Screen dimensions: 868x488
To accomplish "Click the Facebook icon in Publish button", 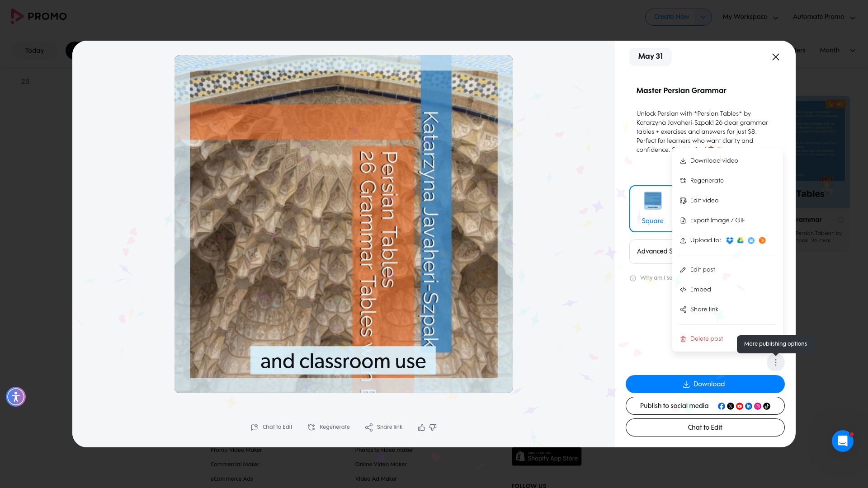I will tap(722, 406).
